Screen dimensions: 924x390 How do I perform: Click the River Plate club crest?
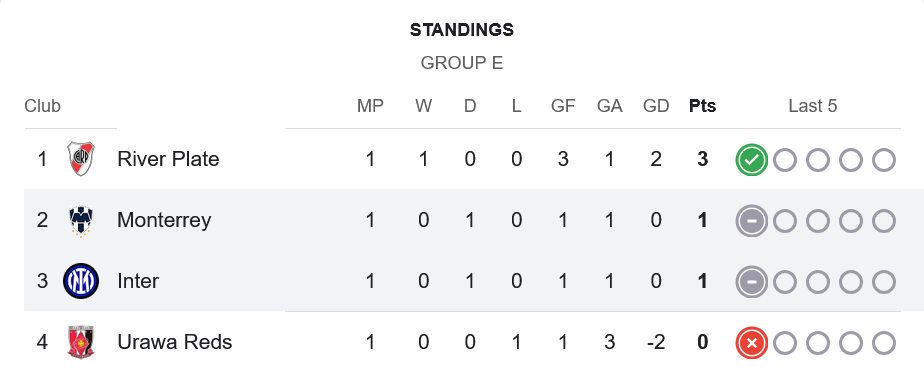coord(81,159)
